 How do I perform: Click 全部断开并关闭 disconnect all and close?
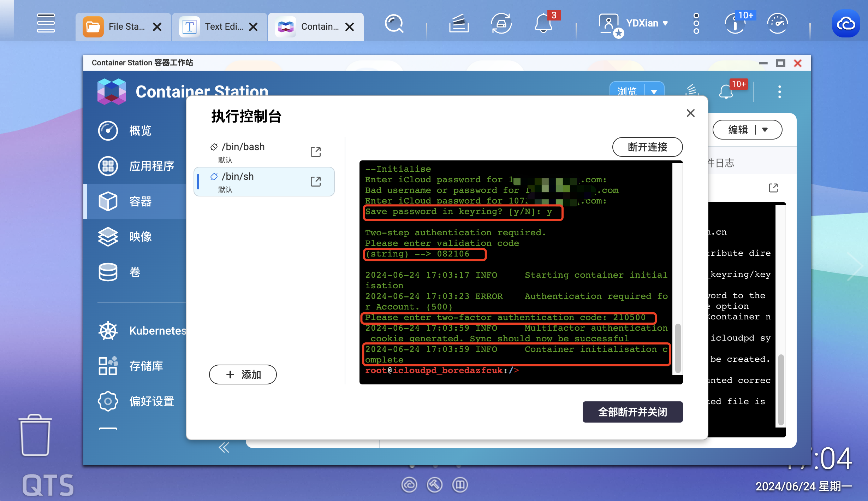(x=632, y=412)
